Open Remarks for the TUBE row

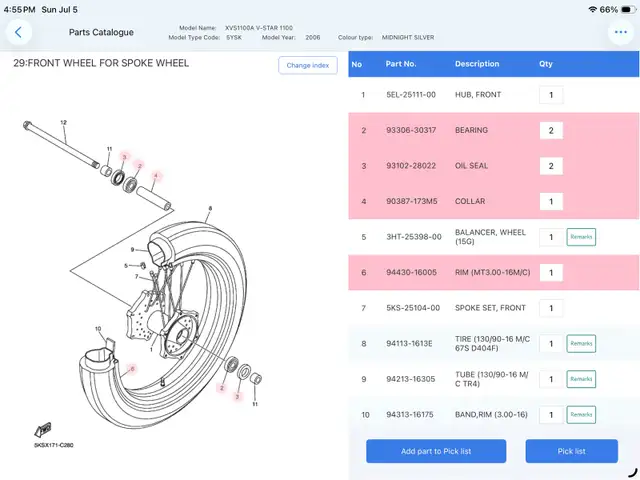click(x=581, y=379)
